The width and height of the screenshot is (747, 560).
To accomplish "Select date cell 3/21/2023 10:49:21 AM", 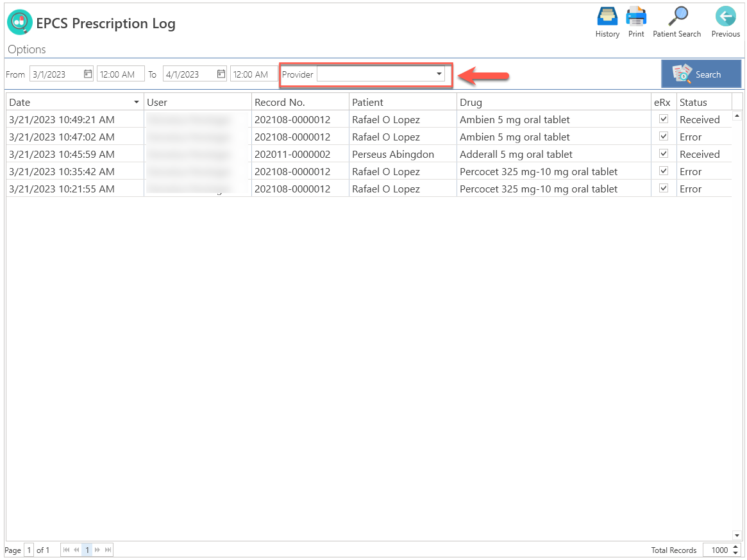I will [x=75, y=119].
